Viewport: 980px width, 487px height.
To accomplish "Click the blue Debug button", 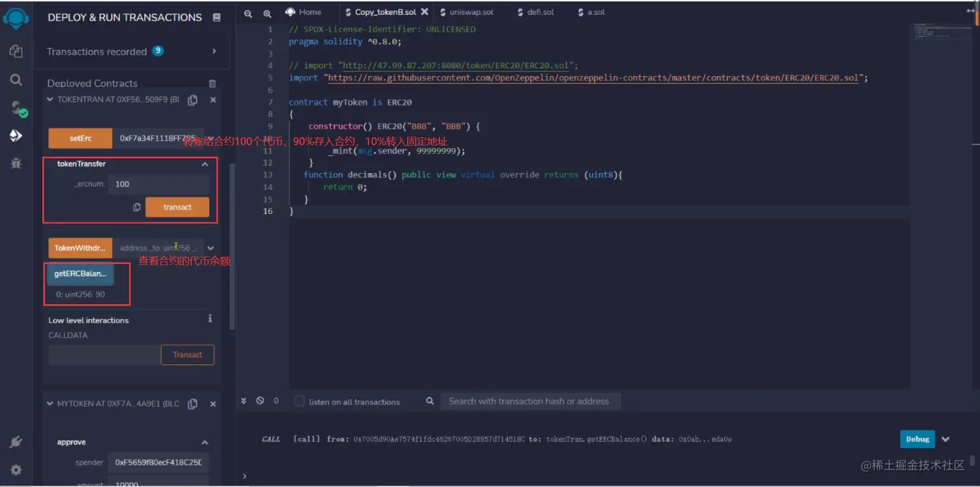I will [917, 439].
